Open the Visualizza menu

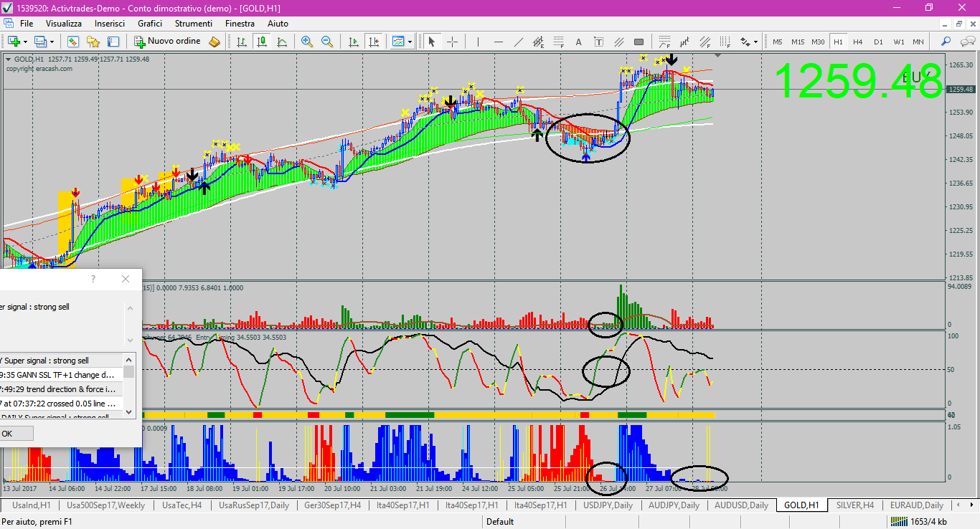tap(64, 24)
